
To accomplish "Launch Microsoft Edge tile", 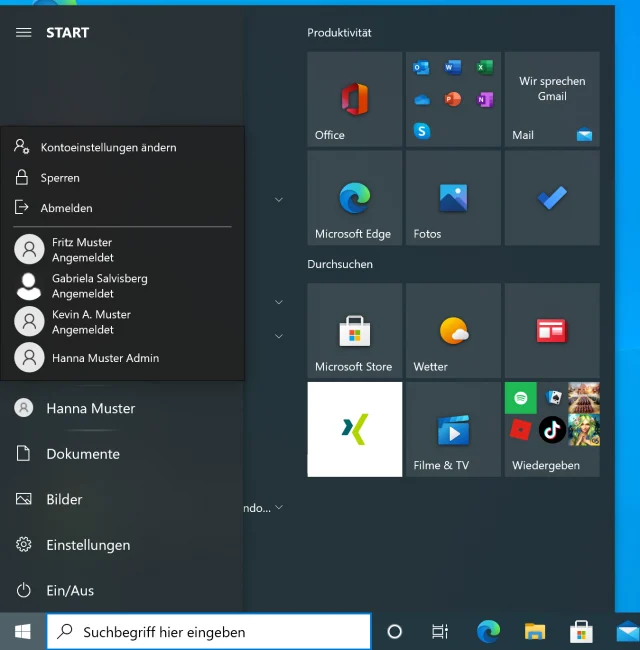I will point(354,199).
